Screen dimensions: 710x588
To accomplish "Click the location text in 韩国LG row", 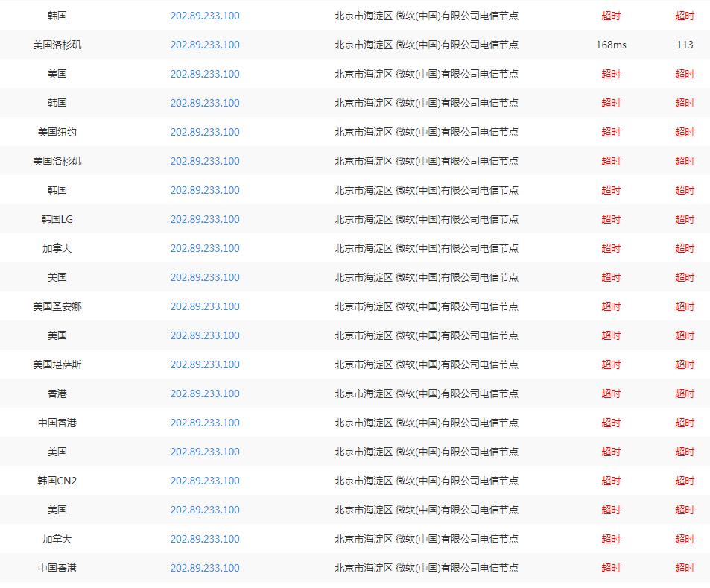I will pos(426,219).
